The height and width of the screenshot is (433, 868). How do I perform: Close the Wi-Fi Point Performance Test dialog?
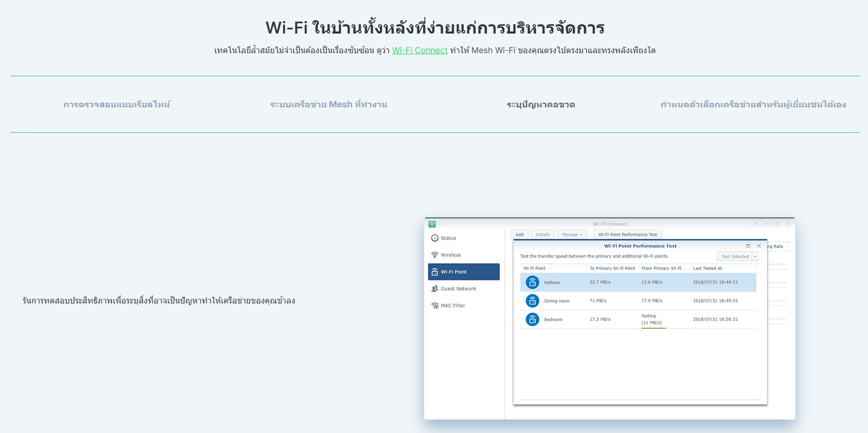[759, 246]
